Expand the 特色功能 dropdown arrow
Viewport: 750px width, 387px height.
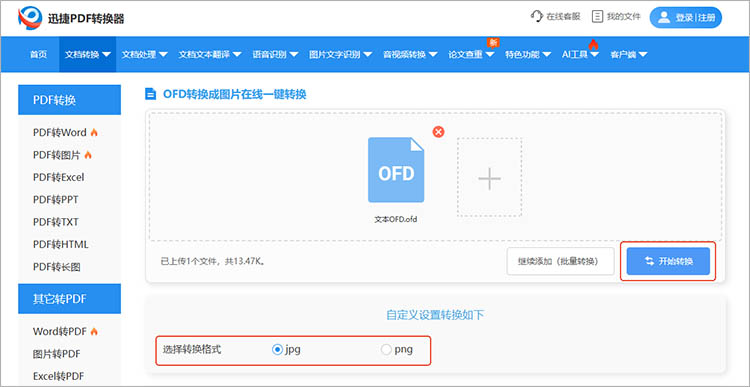click(x=547, y=55)
